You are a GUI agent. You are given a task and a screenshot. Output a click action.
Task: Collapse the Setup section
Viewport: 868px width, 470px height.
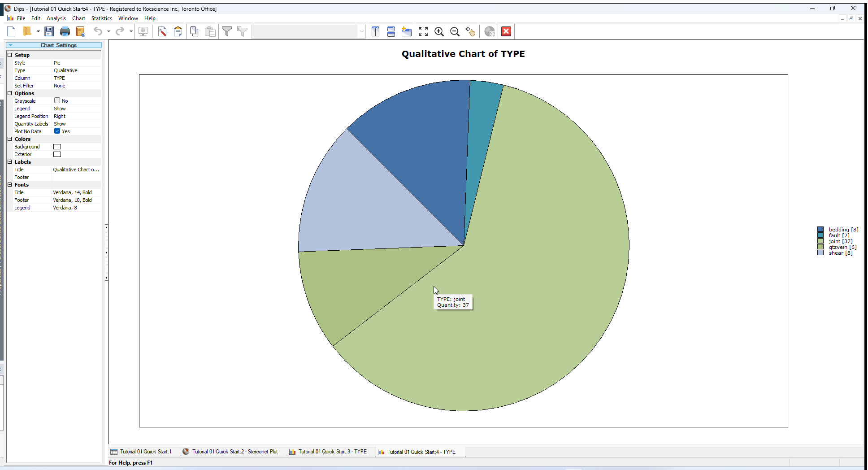pos(9,55)
